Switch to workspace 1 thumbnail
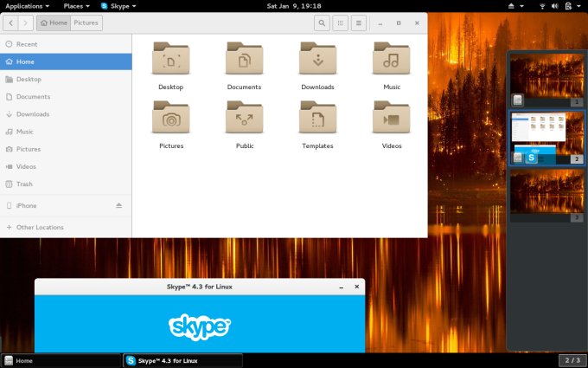Viewport: 588px width, 368px height. coord(546,80)
